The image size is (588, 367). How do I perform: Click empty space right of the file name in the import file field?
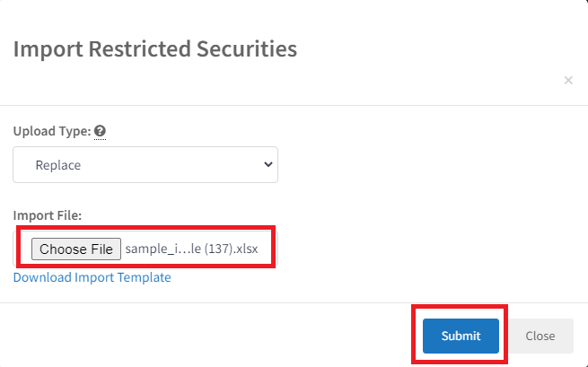coord(266,249)
